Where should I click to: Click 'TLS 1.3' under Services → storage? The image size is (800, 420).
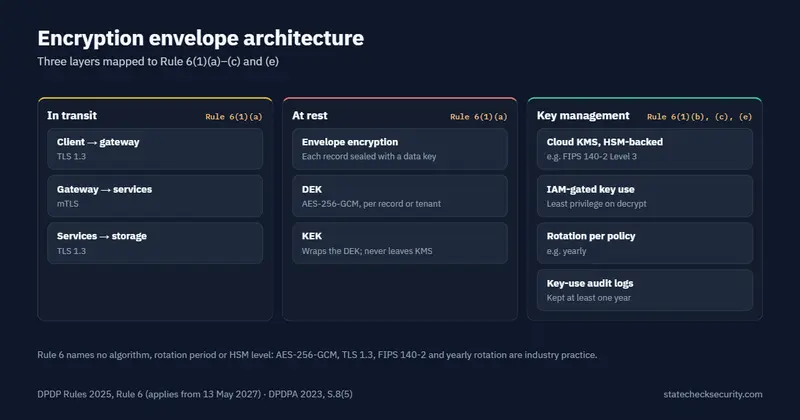pyautogui.click(x=71, y=251)
